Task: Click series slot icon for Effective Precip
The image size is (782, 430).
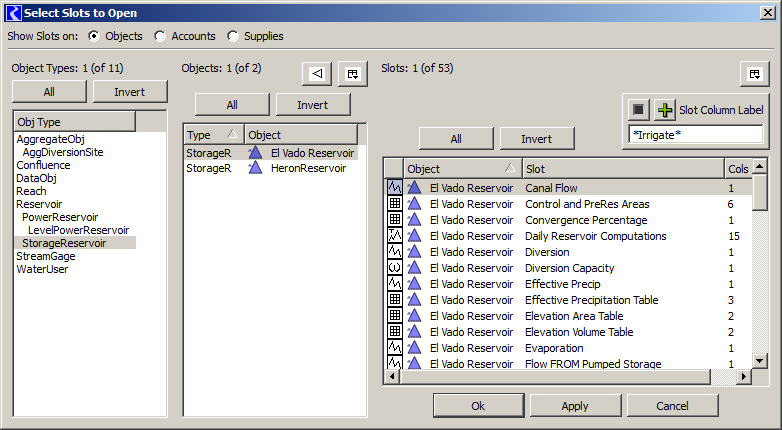Action: click(x=394, y=283)
